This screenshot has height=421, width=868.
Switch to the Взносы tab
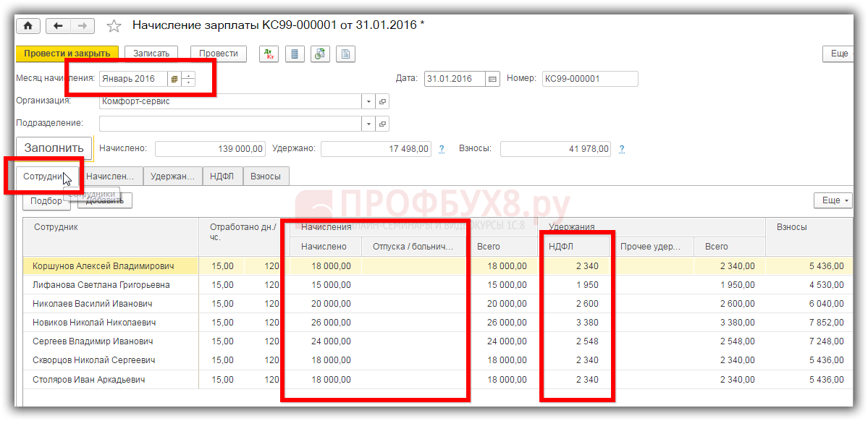(x=266, y=176)
